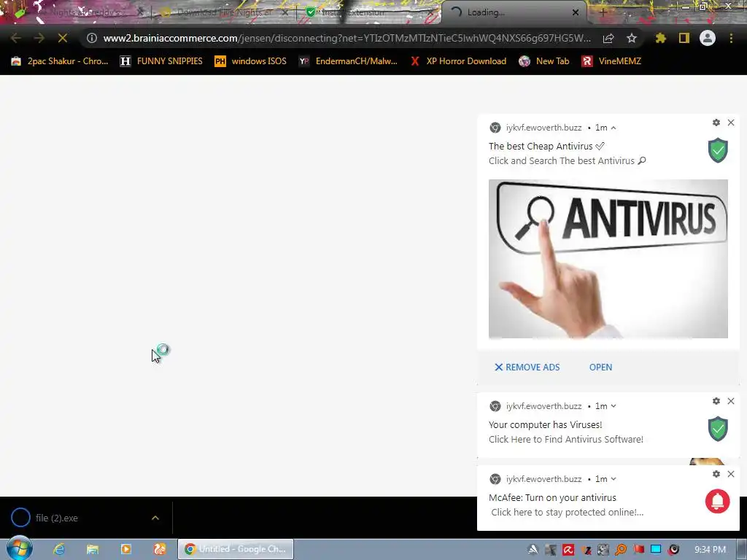Close the Loading... tab
Screen dimensions: 747x560
tap(576, 12)
